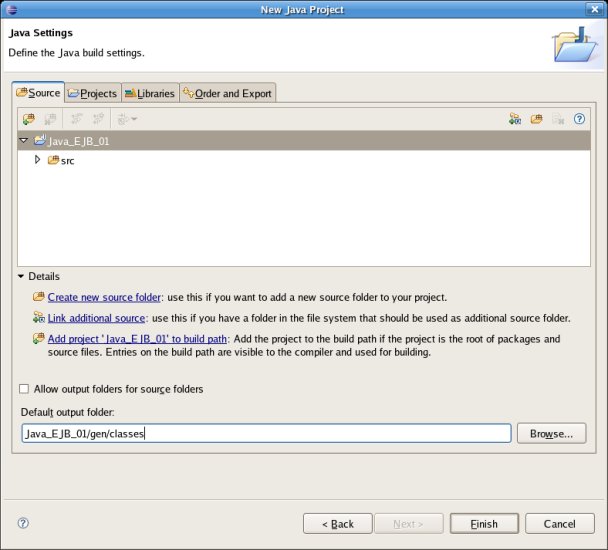
Task: Cancel the New Java Project wizard
Action: pyautogui.click(x=559, y=523)
